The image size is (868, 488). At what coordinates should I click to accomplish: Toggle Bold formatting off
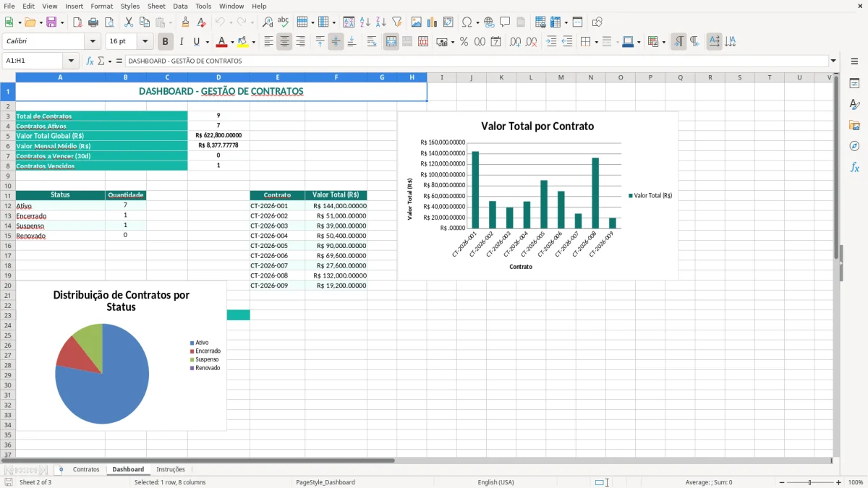click(x=166, y=42)
